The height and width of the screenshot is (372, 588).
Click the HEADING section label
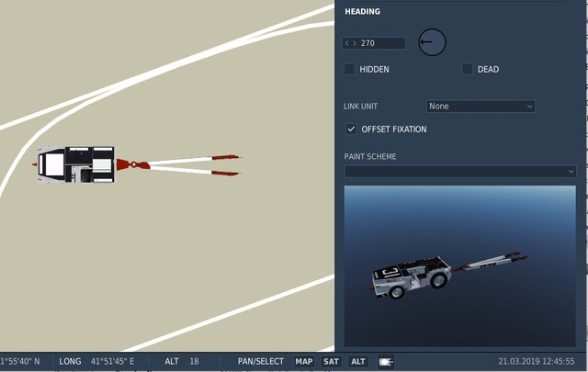point(362,12)
